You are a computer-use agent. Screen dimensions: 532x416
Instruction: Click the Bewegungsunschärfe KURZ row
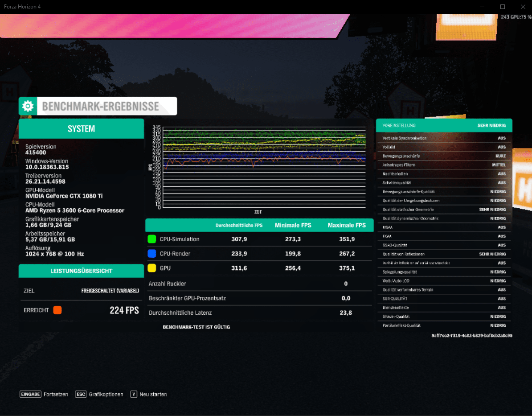click(x=444, y=156)
